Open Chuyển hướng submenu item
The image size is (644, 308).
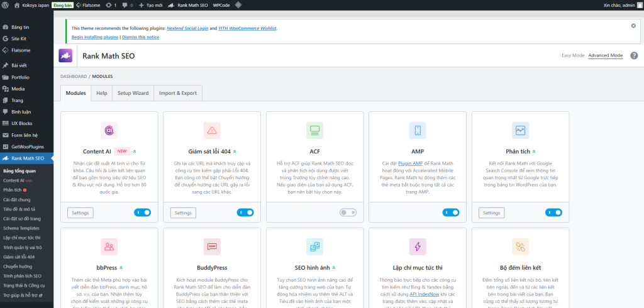(x=17, y=267)
